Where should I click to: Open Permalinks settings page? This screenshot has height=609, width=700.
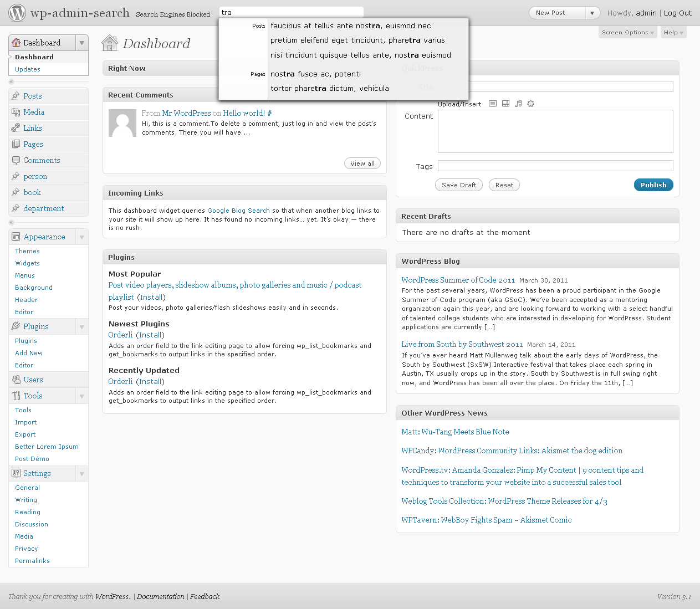pyautogui.click(x=32, y=561)
